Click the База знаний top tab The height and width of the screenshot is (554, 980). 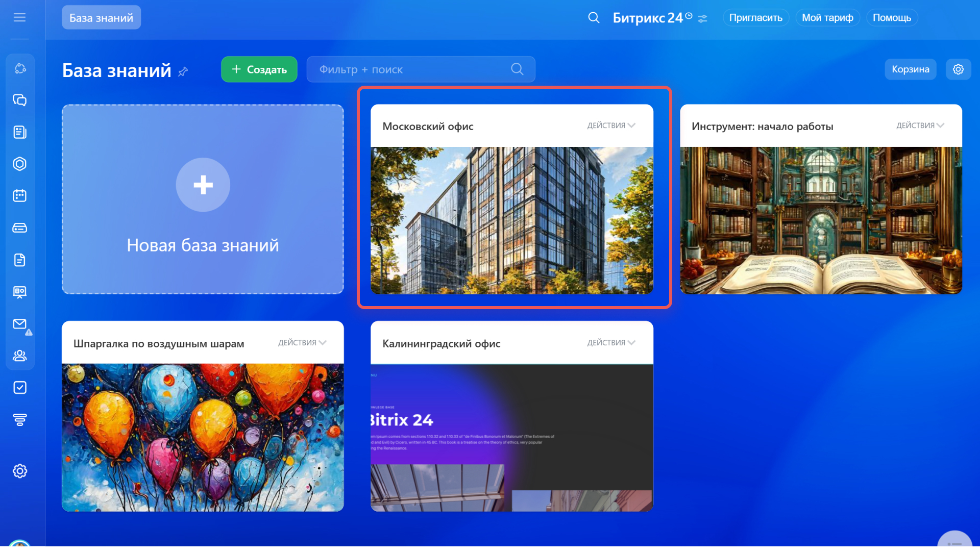[101, 18]
